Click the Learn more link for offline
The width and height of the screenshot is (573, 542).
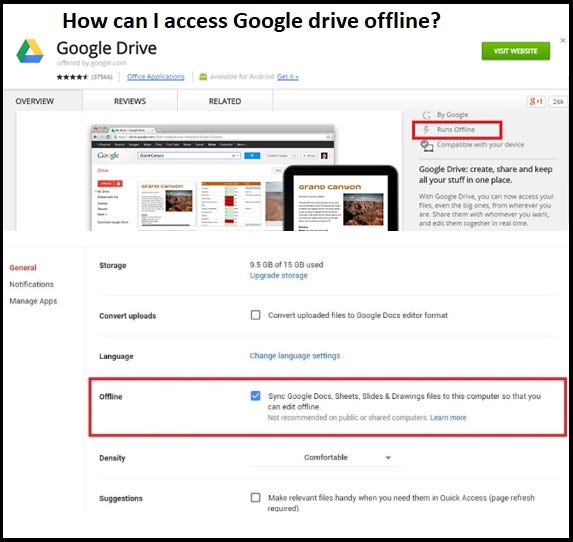point(448,417)
